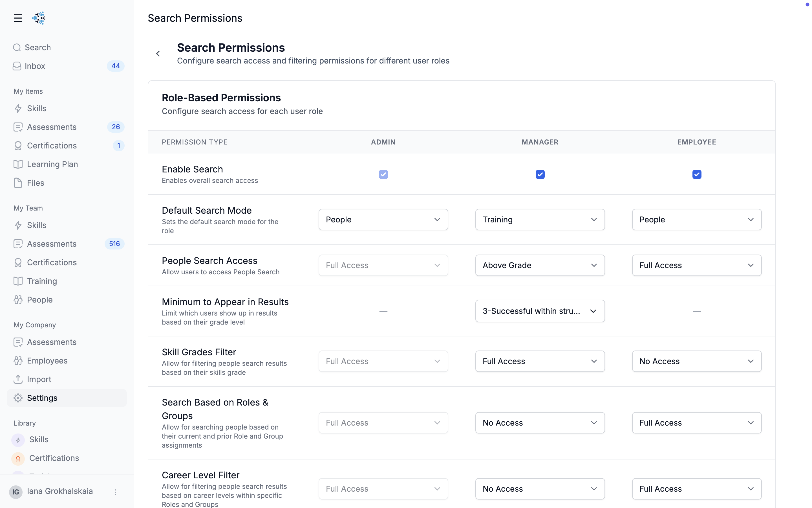Click the MANAGER column header
This screenshot has width=812, height=508.
click(x=540, y=142)
